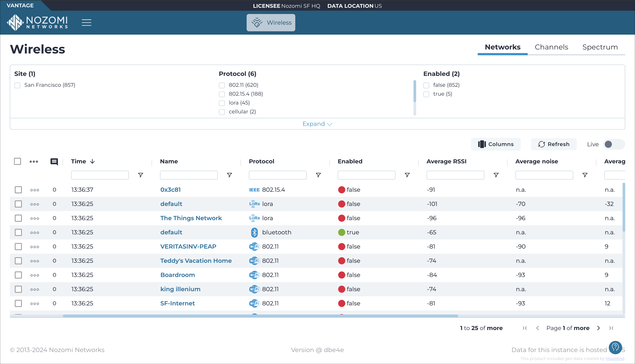Switch to the Channels tab
The height and width of the screenshot is (364, 635).
click(551, 47)
